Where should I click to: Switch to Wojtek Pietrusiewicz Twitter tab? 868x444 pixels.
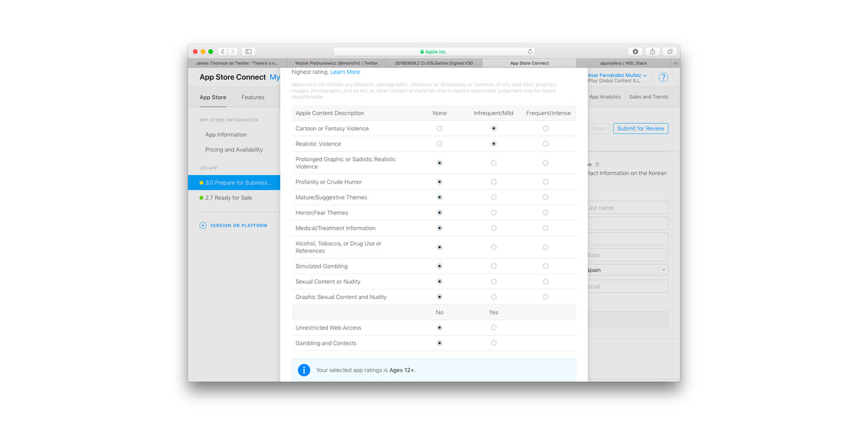(x=336, y=63)
